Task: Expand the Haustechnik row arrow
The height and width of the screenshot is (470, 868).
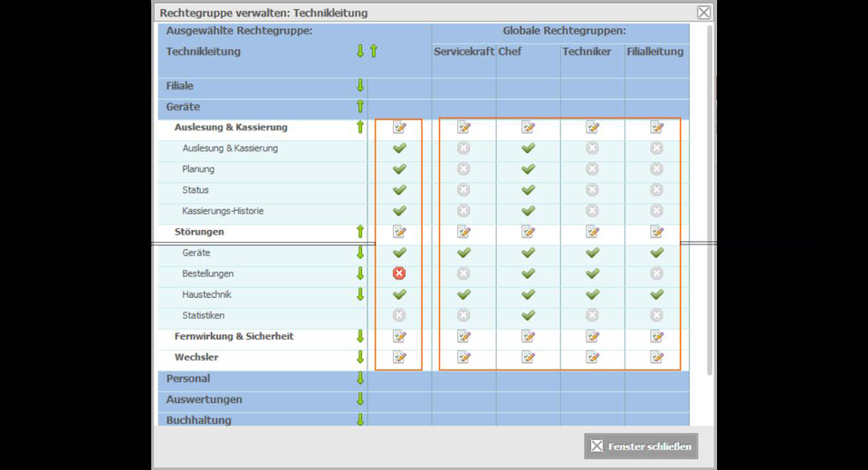Action: (x=360, y=294)
